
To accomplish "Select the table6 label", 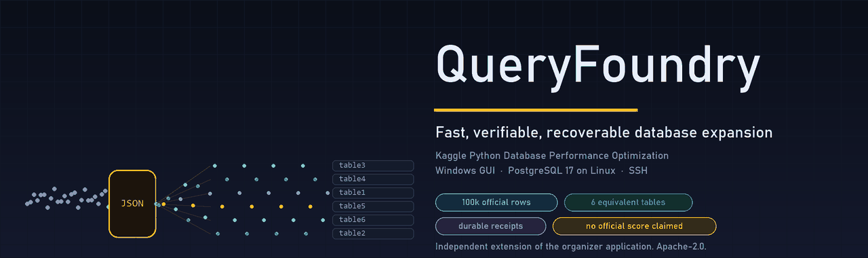I will coord(373,220).
